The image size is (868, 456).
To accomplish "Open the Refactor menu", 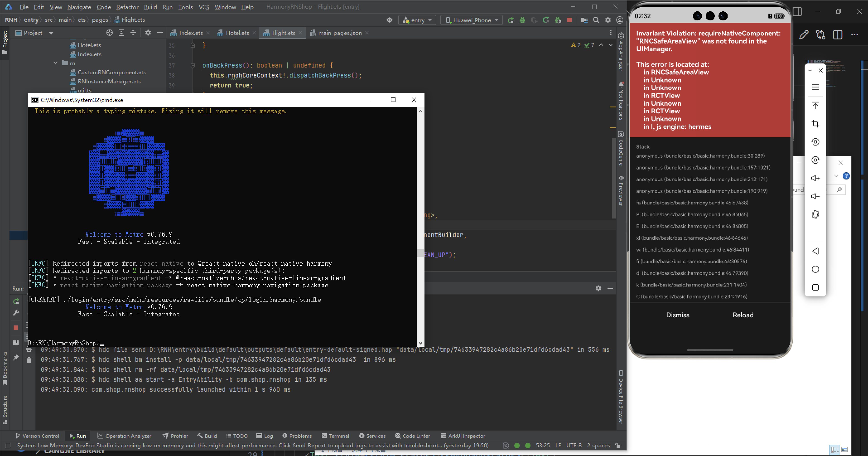I will pyautogui.click(x=127, y=7).
